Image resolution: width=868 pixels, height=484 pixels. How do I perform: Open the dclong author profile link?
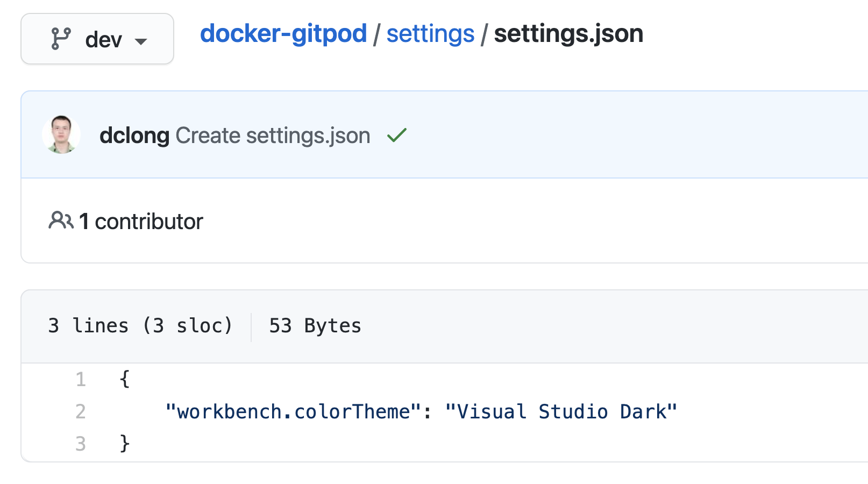click(134, 136)
